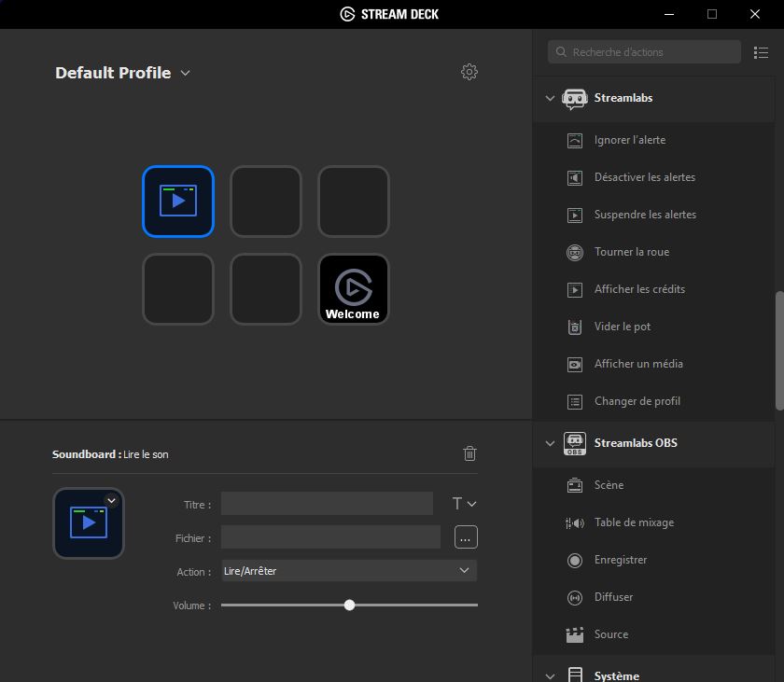Click the Tourner la roue icon
The image size is (784, 682).
coord(575,252)
